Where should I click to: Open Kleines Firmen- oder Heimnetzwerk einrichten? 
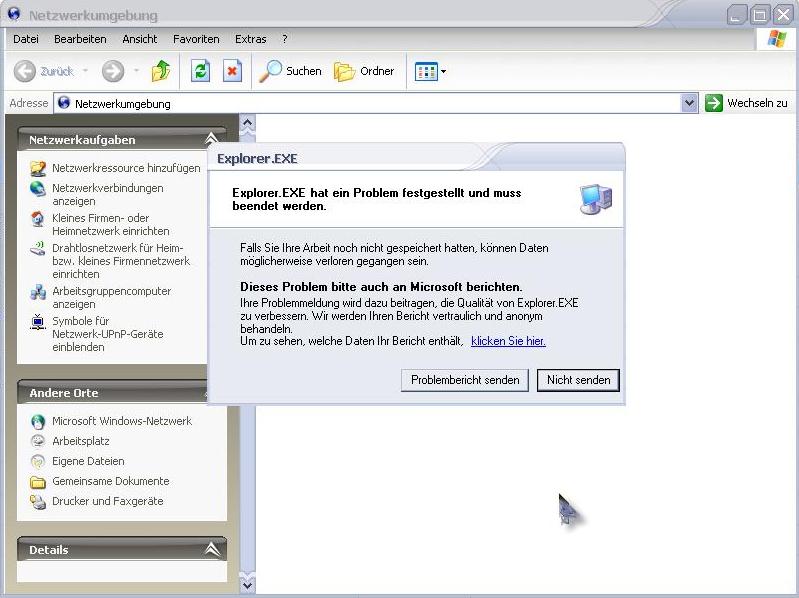point(111,225)
